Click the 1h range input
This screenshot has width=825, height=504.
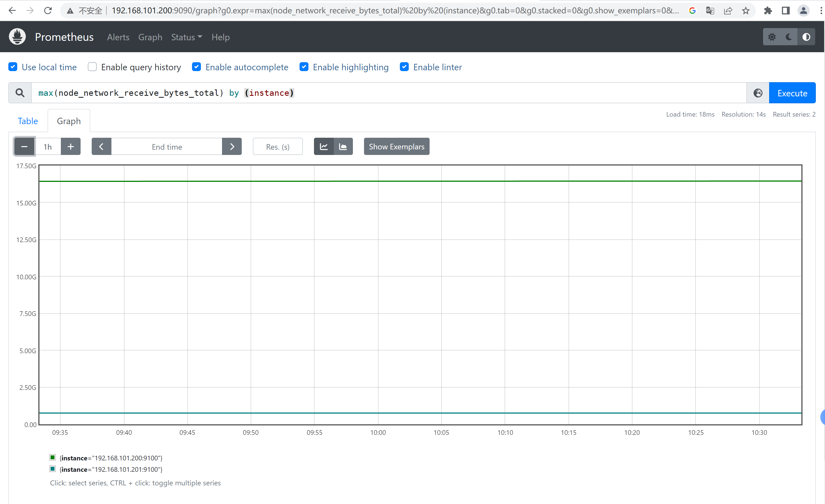(x=48, y=147)
